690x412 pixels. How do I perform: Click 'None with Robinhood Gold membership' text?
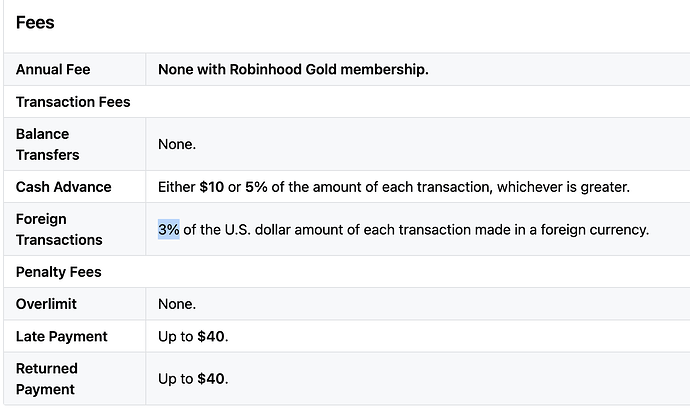pos(293,70)
